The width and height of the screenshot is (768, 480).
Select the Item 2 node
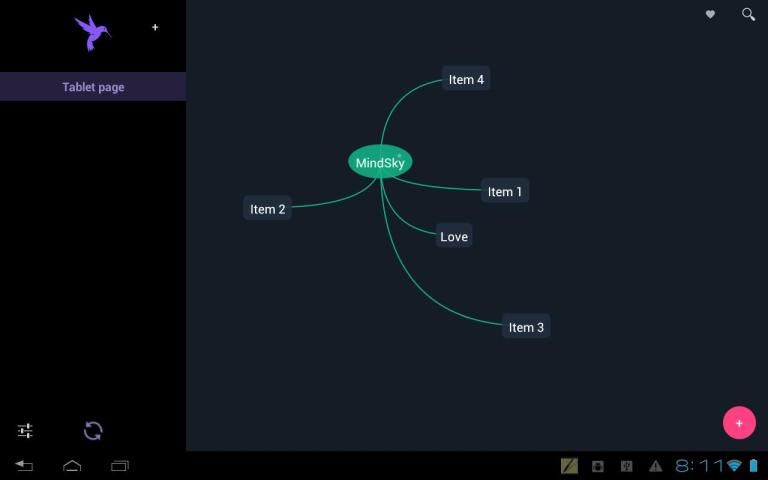coord(268,209)
